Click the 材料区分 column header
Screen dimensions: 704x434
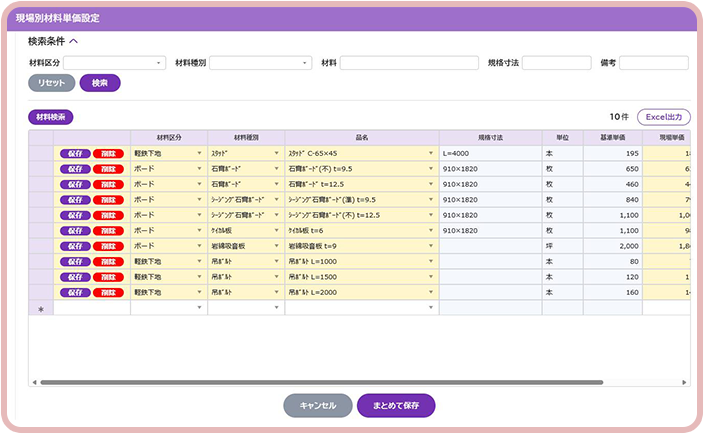(169, 138)
